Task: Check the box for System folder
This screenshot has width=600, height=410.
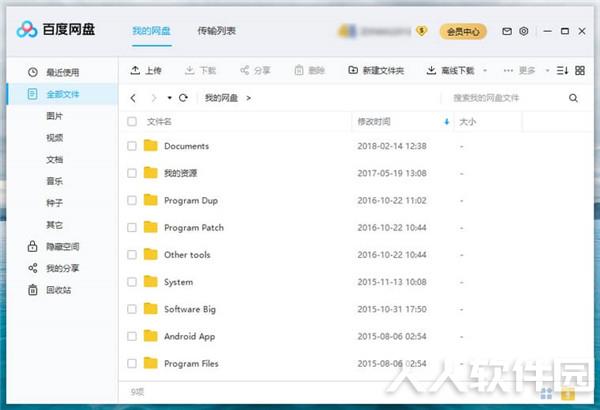Action: (x=132, y=282)
